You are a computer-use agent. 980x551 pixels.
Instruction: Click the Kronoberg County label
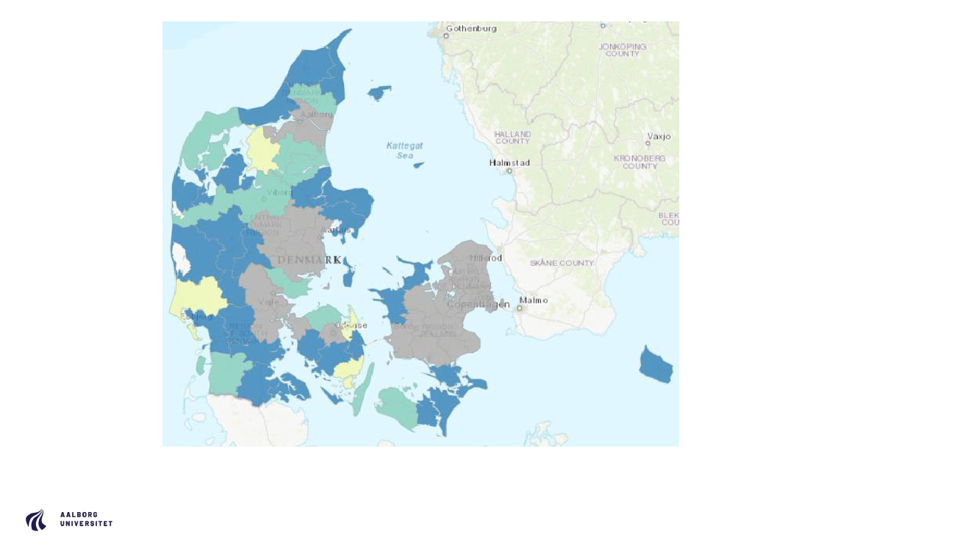click(x=640, y=162)
